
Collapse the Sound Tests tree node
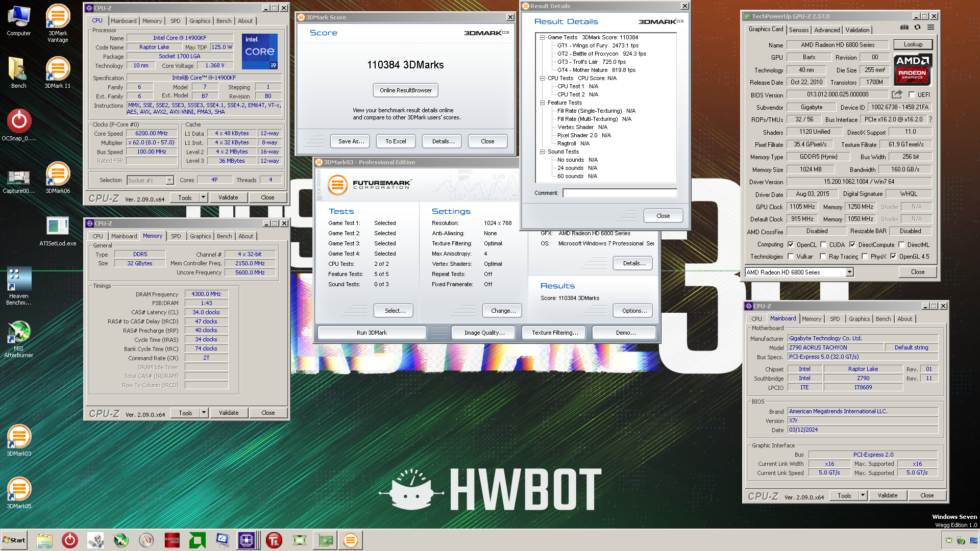point(542,152)
